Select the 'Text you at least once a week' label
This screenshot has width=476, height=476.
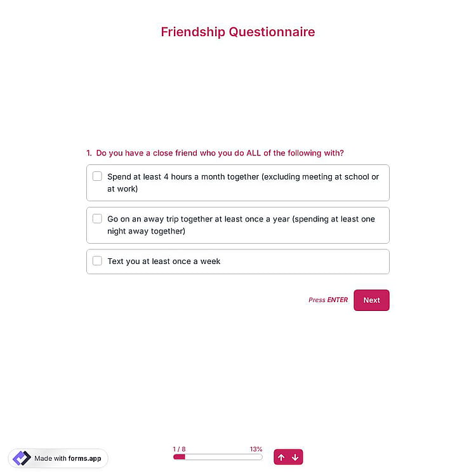click(164, 261)
